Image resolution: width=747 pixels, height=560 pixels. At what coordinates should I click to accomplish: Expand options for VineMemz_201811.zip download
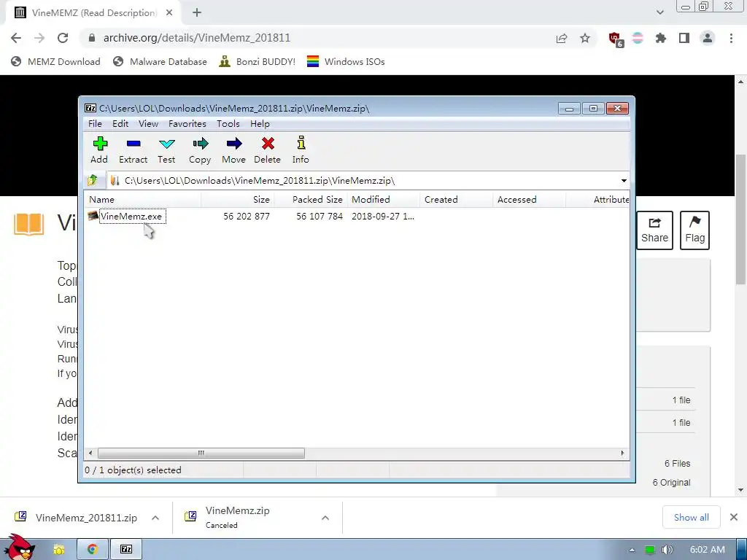click(x=155, y=518)
